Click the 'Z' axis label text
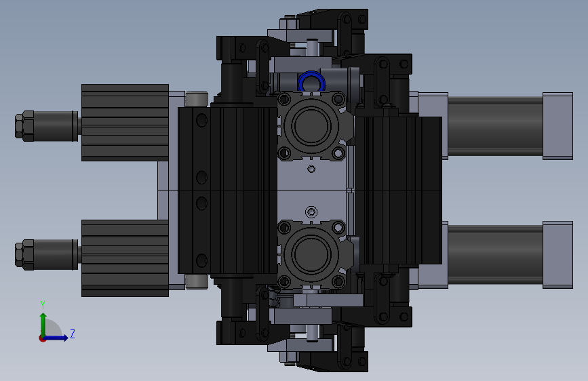Viewport: 588px width, 381px height. [x=73, y=334]
